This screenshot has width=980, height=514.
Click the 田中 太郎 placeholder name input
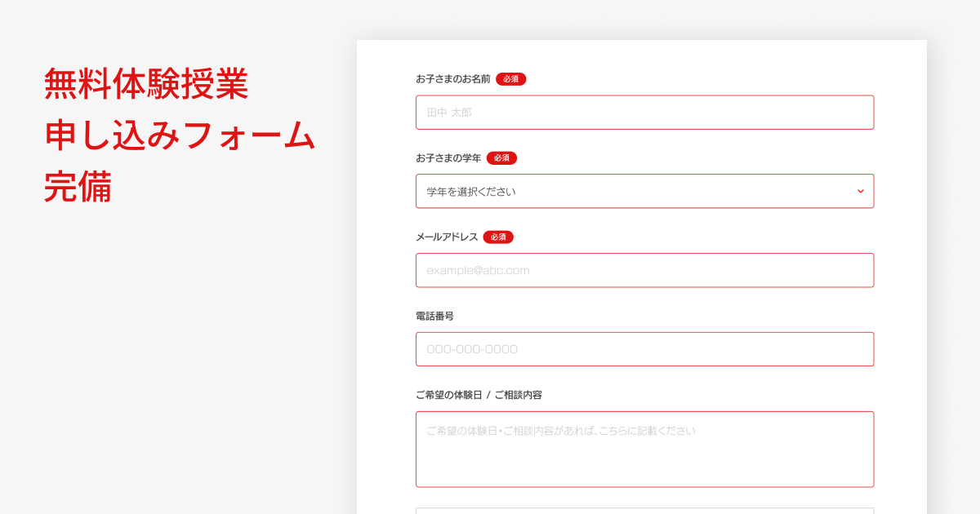(x=644, y=112)
